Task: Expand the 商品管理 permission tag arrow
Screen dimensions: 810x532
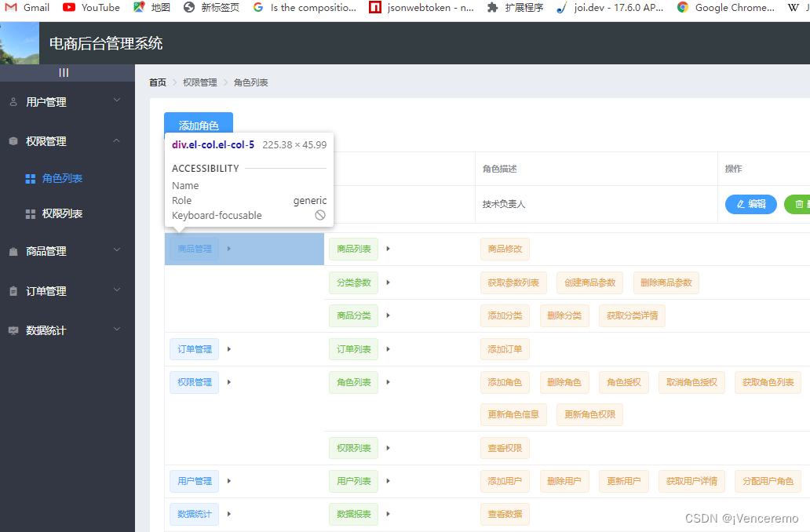Action: pyautogui.click(x=228, y=249)
